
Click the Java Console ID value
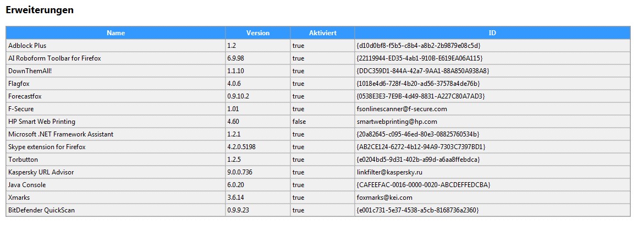(423, 185)
